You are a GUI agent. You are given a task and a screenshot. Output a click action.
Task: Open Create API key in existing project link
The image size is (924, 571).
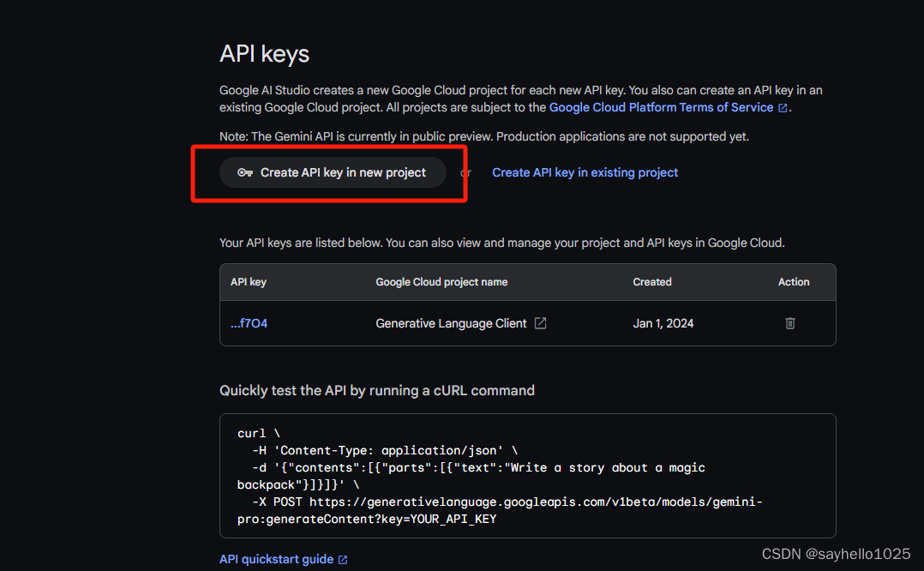click(x=585, y=172)
